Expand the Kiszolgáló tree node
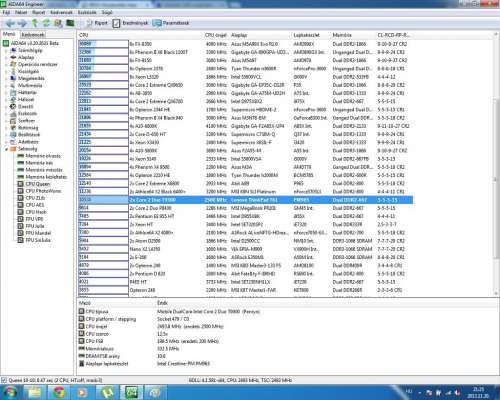Image resolution: width=500 pixels, height=400 pixels. [x=6, y=71]
